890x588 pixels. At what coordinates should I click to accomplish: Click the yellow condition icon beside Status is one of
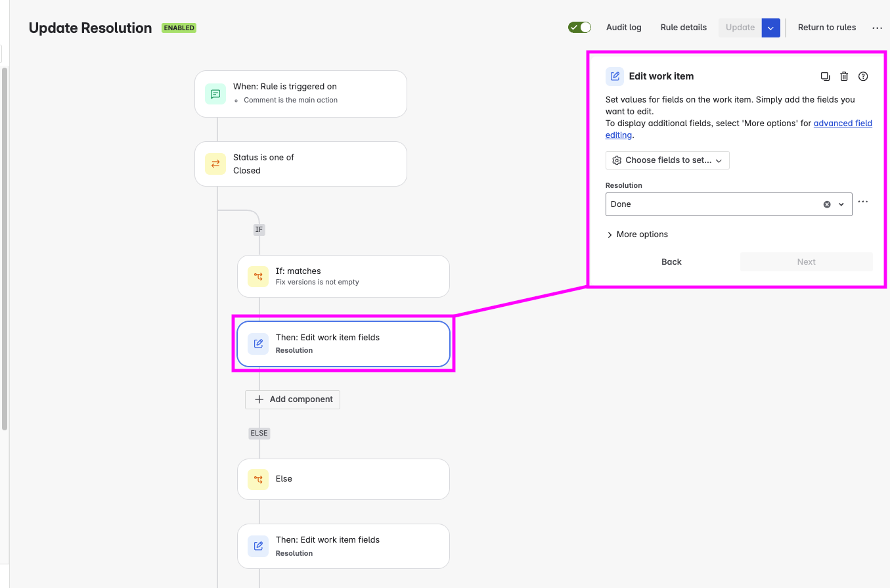pyautogui.click(x=215, y=164)
